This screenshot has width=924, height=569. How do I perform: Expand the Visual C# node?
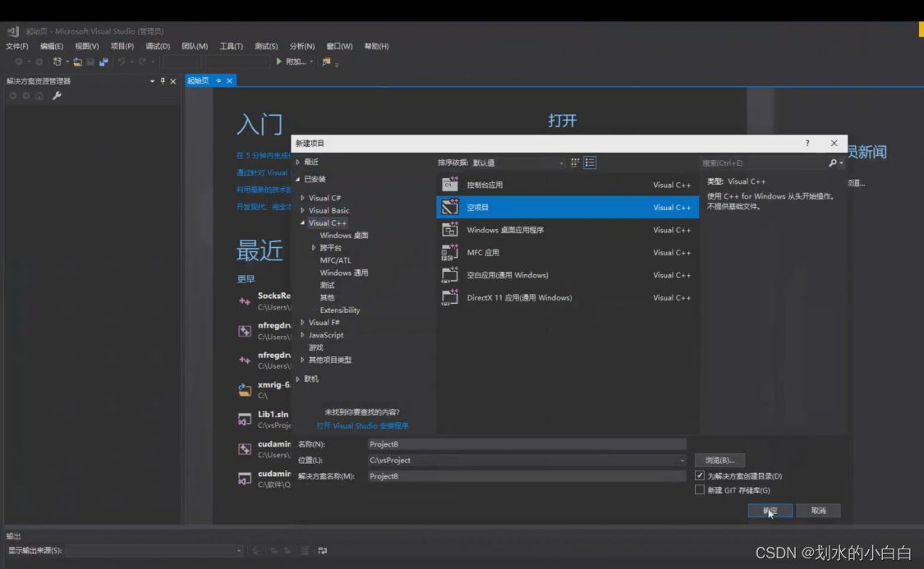[303, 198]
